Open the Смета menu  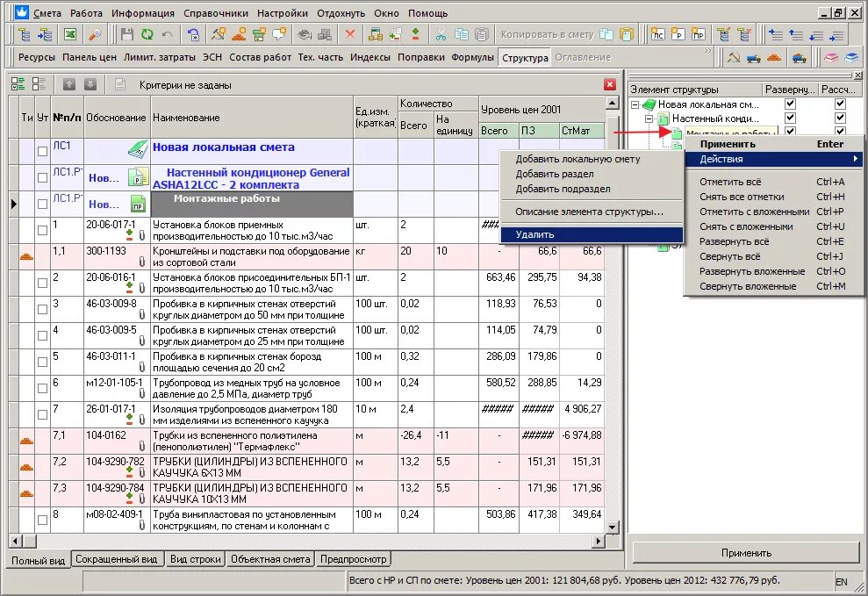(47, 13)
